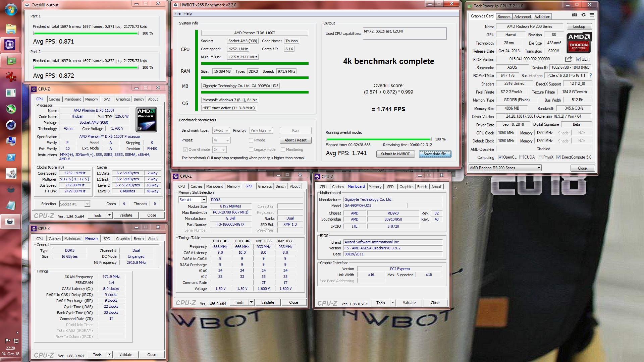The image size is (644, 362).
Task: Open the Notepad taskbar icon
Action: [11, 205]
